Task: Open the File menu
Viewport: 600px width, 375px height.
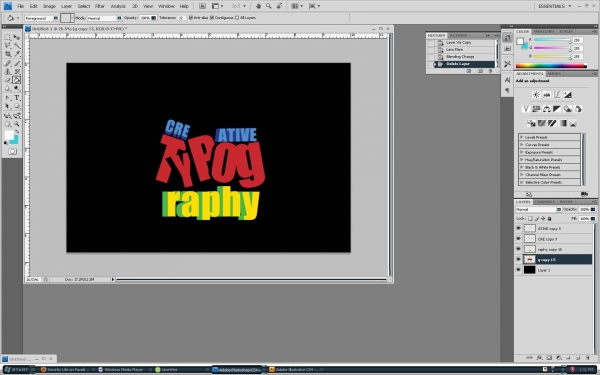Action: click(21, 6)
